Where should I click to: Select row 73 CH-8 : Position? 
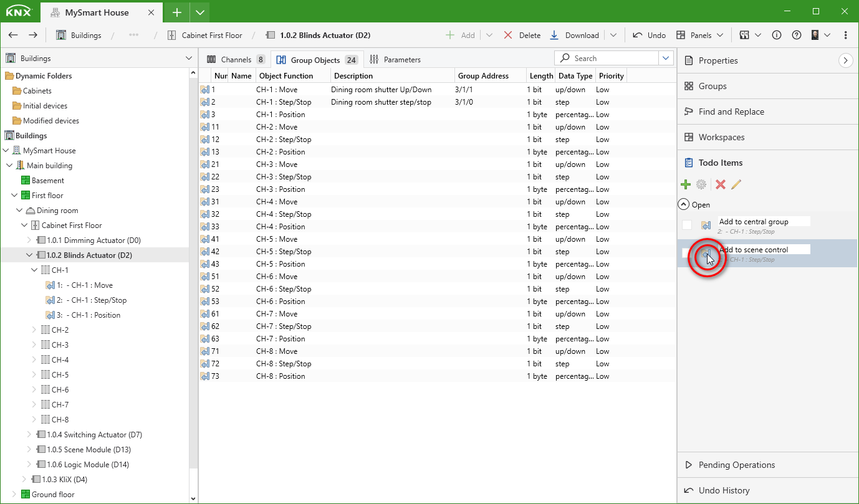436,376
